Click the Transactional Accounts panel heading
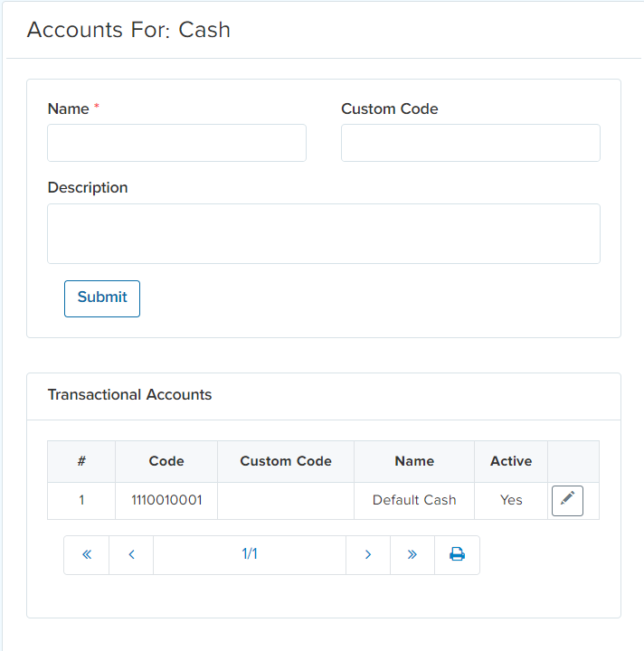 pos(129,395)
